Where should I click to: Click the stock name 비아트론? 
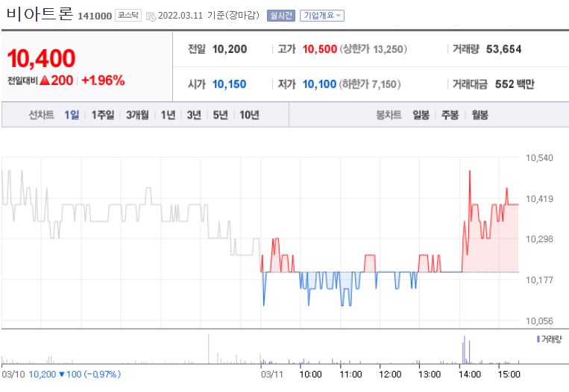(x=40, y=13)
